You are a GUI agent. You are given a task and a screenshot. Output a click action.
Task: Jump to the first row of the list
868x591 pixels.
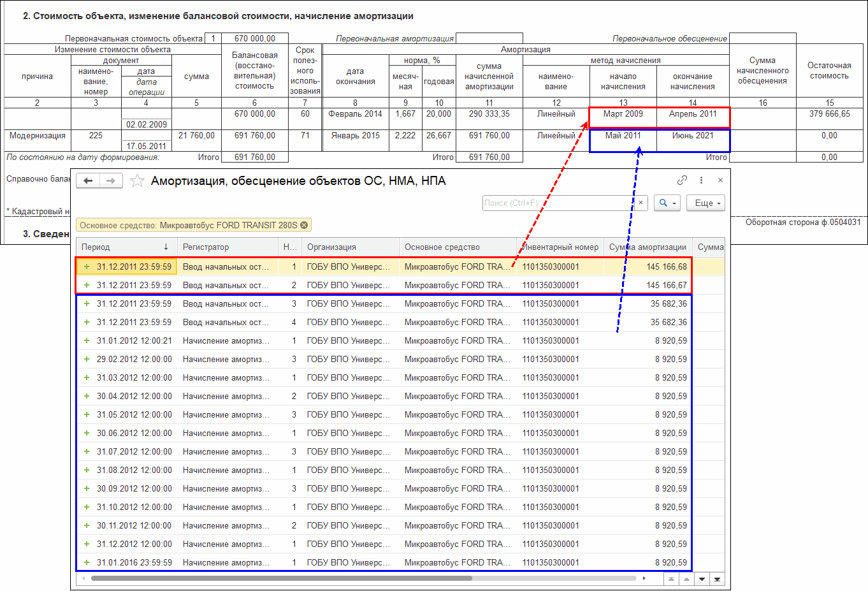(x=671, y=579)
